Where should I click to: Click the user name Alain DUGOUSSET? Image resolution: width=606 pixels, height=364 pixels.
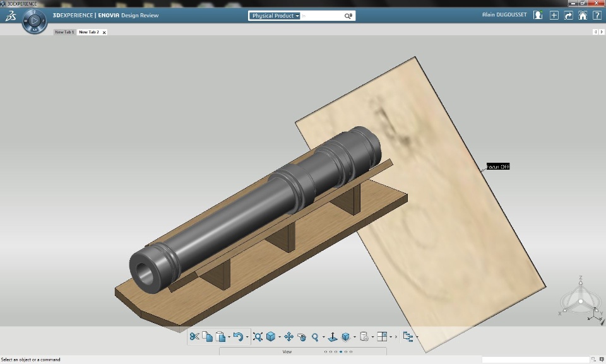(x=504, y=15)
